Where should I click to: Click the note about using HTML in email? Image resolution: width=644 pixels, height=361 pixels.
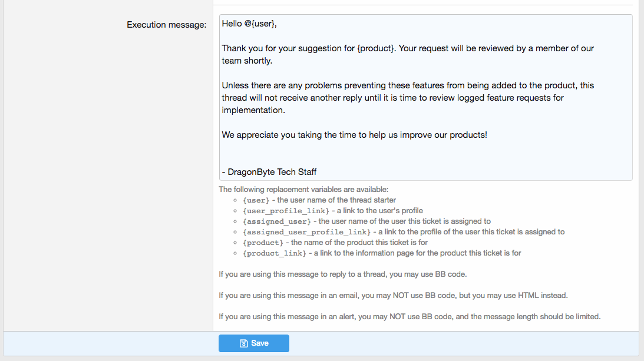(x=393, y=295)
